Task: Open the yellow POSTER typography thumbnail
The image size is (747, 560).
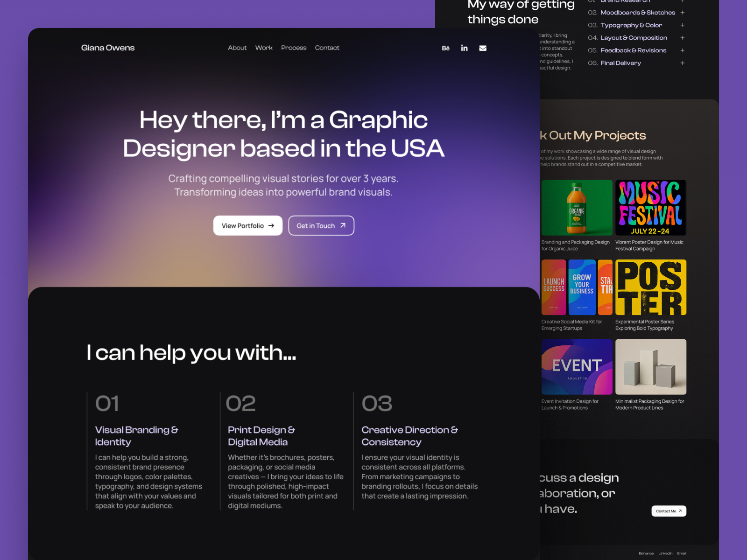Action: pyautogui.click(x=650, y=287)
